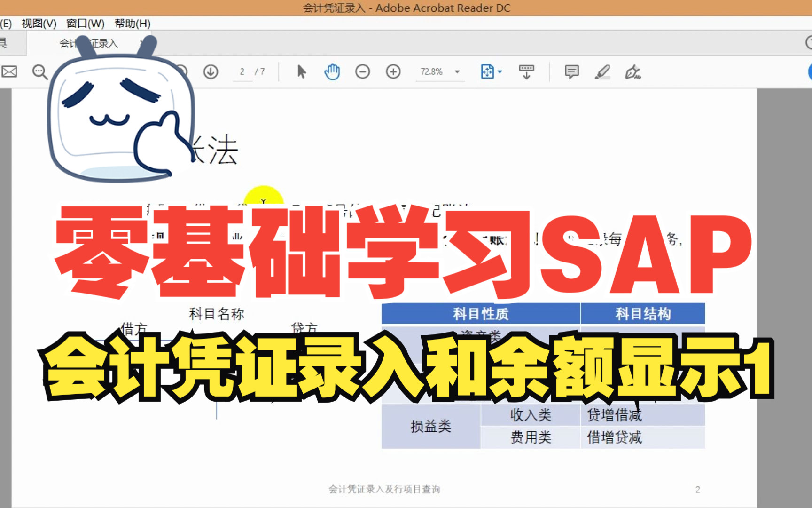Click the 借增贷减 table cell
Image resolution: width=812 pixels, height=508 pixels.
643,437
